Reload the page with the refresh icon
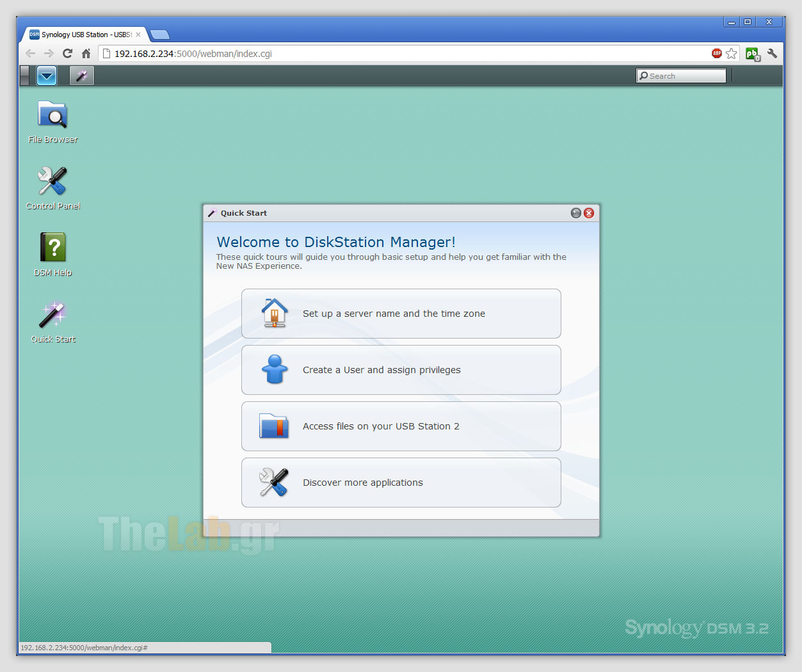This screenshot has width=802, height=672. click(x=67, y=54)
